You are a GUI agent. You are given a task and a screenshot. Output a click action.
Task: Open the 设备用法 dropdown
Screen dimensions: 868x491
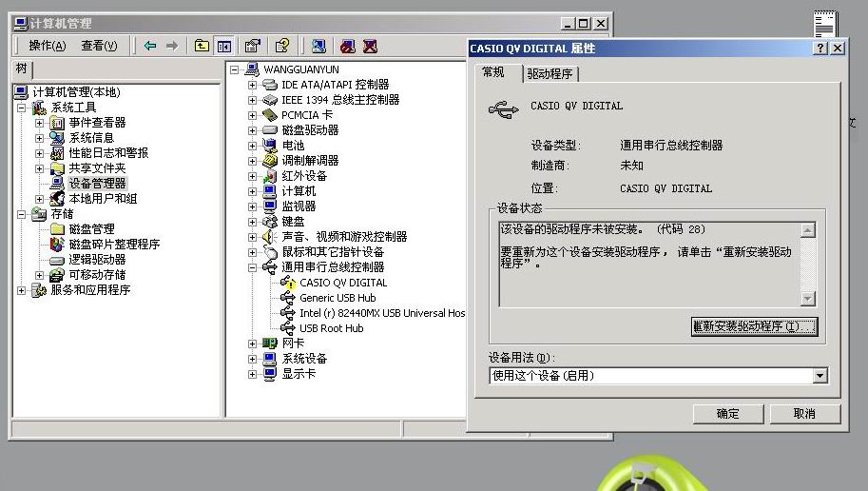tap(820, 376)
